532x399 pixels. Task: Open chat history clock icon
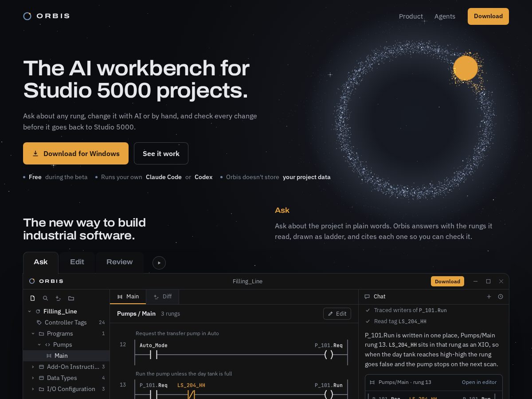501,297
